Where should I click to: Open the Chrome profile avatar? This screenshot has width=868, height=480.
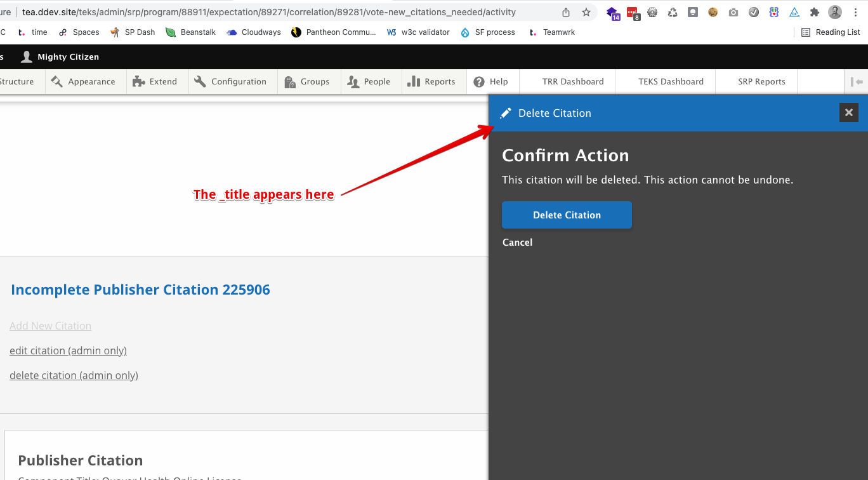(835, 12)
